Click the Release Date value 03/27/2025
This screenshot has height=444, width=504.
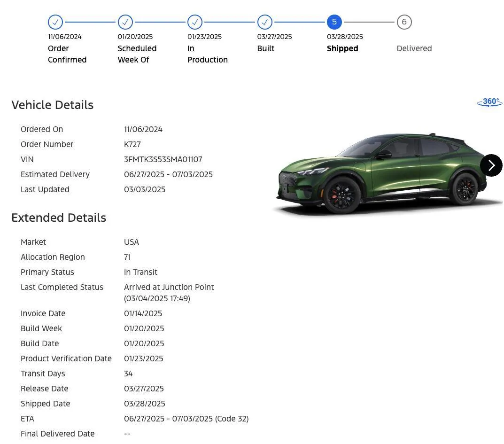[144, 389]
